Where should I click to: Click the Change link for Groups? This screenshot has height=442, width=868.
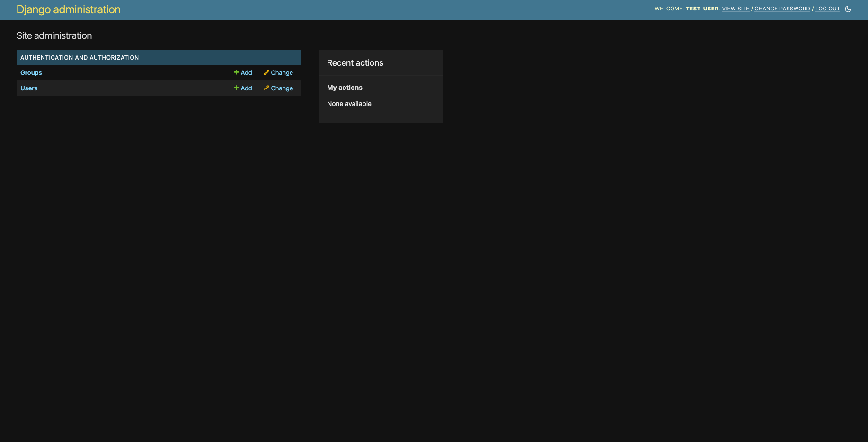point(282,72)
